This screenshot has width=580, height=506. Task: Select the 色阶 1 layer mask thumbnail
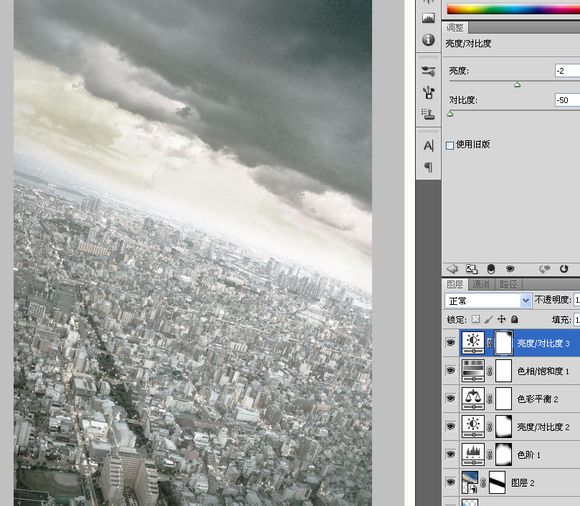tap(503, 455)
